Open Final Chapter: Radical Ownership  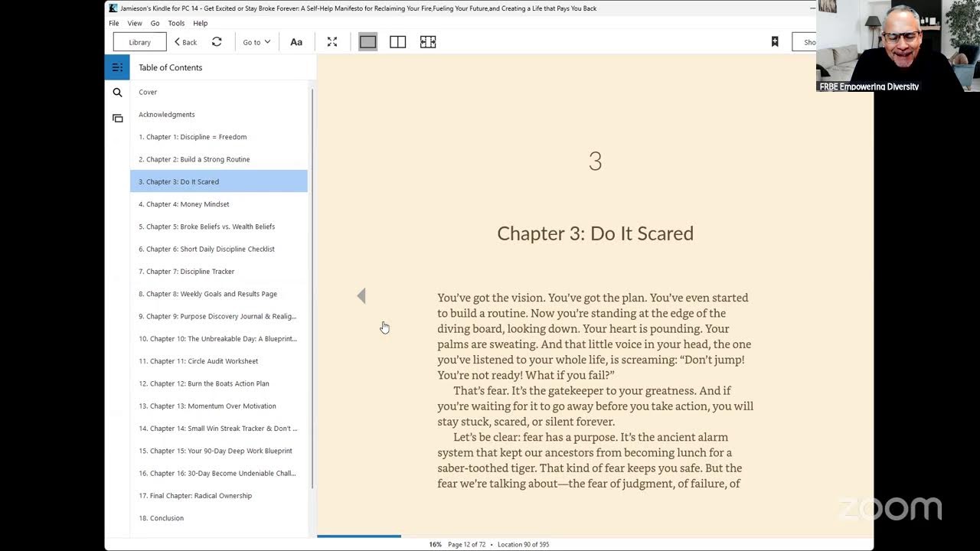(x=218, y=496)
